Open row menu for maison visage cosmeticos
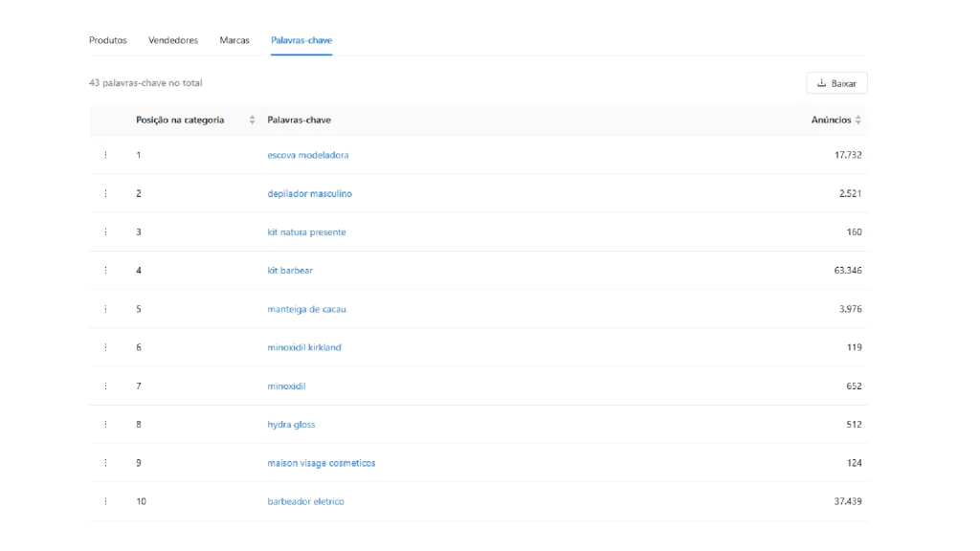This screenshot has width=980, height=551. [x=105, y=462]
